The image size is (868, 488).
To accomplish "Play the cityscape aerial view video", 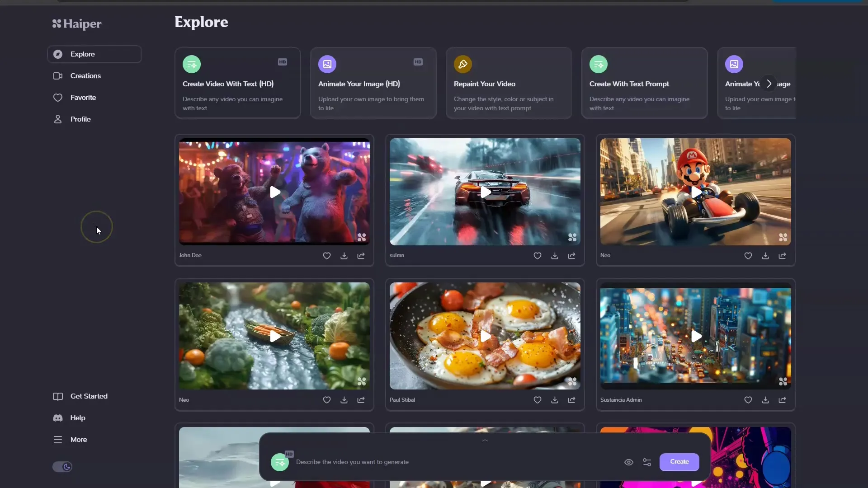I will [x=696, y=335].
